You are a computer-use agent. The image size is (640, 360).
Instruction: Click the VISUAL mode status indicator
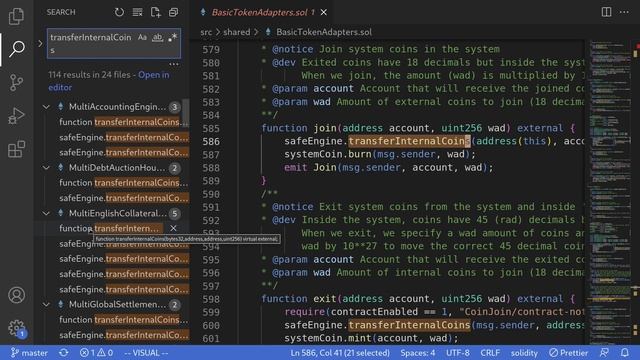(x=146, y=353)
